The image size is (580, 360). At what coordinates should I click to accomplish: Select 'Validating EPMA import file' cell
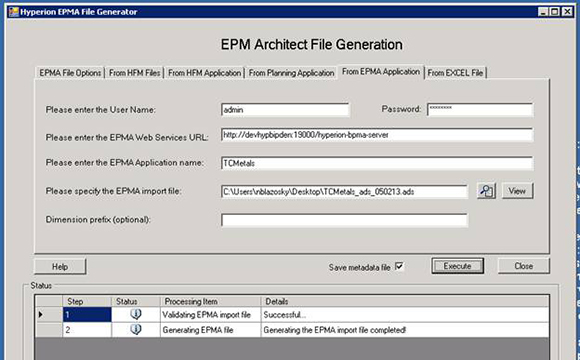click(210, 314)
